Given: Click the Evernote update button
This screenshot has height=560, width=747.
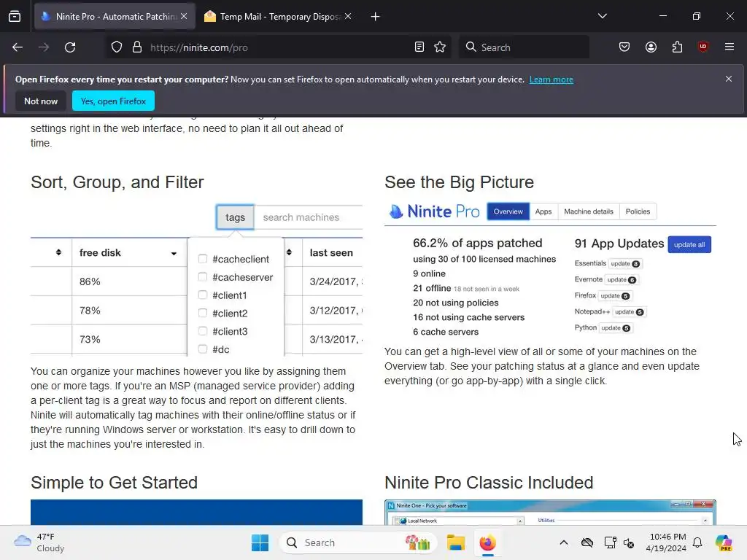Looking at the screenshot, I should [x=622, y=279].
